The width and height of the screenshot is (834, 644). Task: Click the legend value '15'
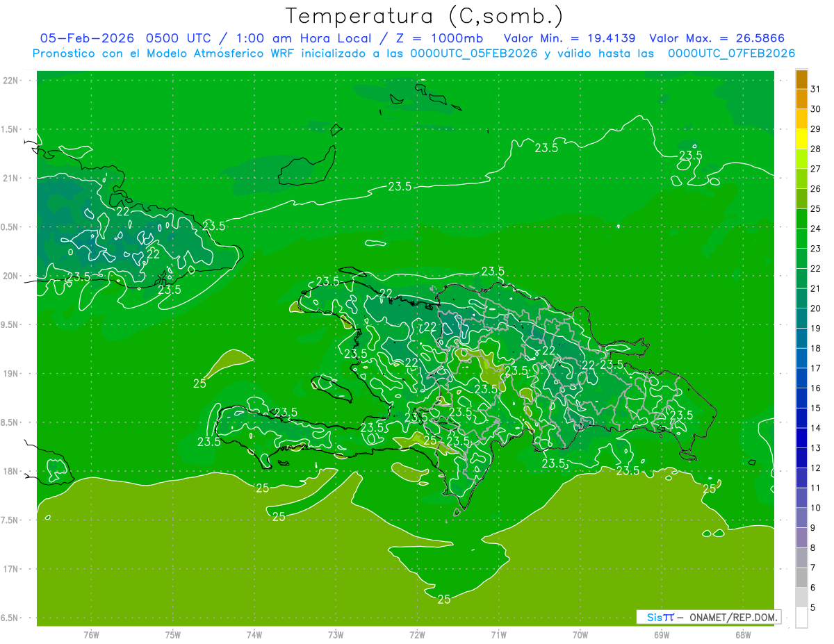(815, 408)
